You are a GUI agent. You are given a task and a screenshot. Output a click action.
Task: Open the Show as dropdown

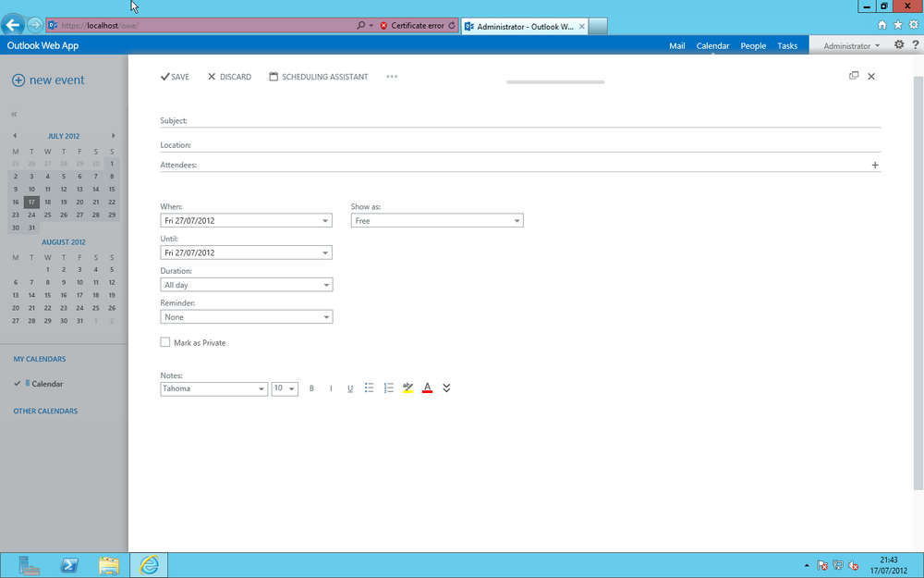click(x=437, y=221)
